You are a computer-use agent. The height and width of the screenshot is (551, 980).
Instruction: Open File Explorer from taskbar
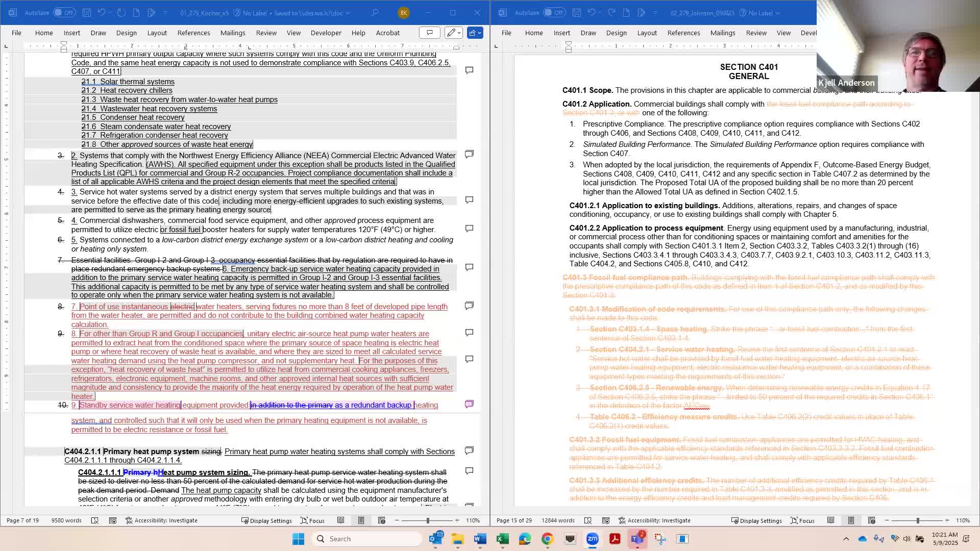tap(457, 539)
